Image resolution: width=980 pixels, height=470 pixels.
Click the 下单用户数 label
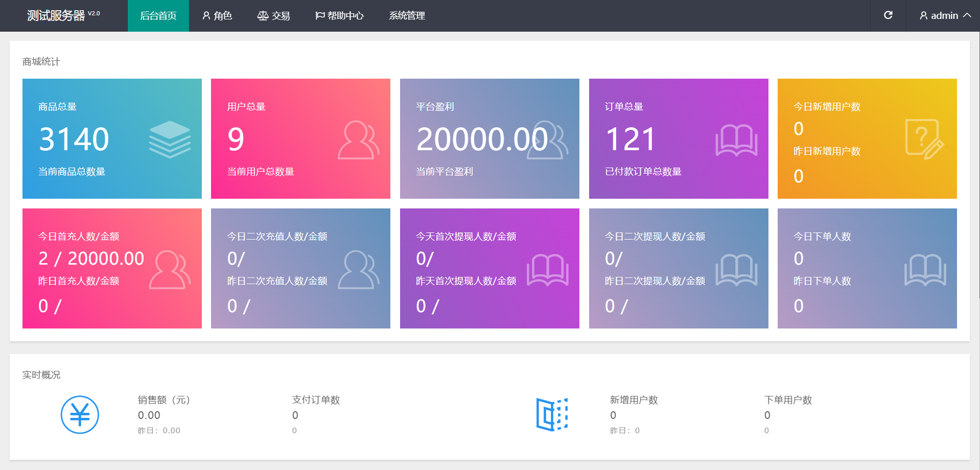(x=788, y=400)
